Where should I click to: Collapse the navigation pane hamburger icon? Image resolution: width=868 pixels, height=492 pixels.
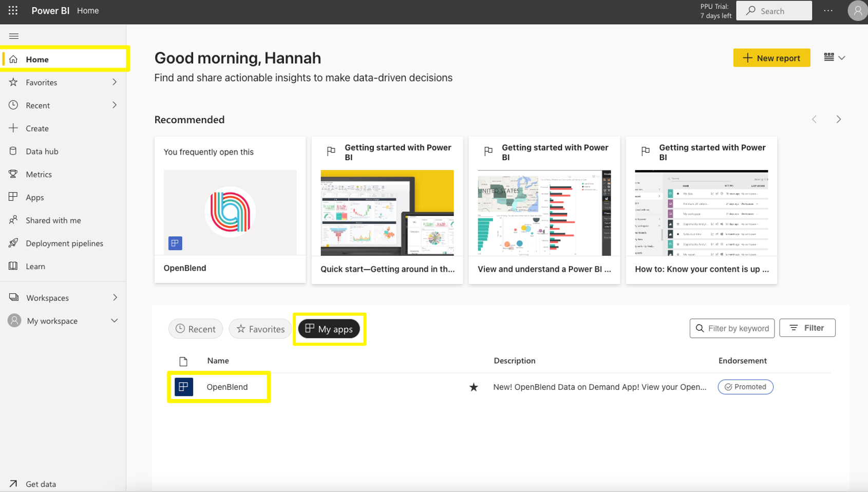click(x=14, y=36)
